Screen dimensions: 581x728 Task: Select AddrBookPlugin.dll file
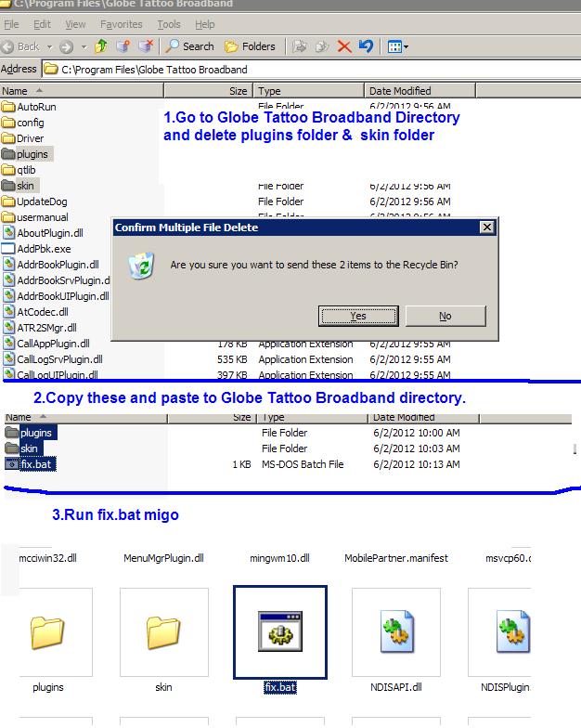[51, 265]
